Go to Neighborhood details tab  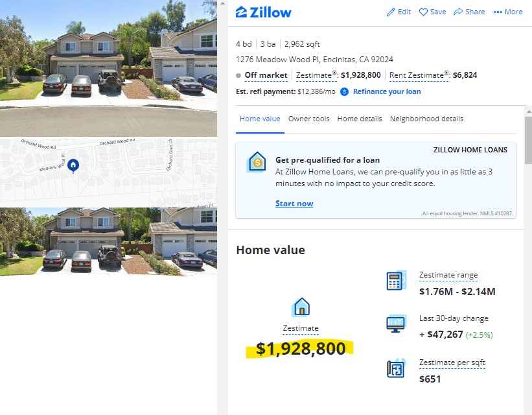pos(426,119)
